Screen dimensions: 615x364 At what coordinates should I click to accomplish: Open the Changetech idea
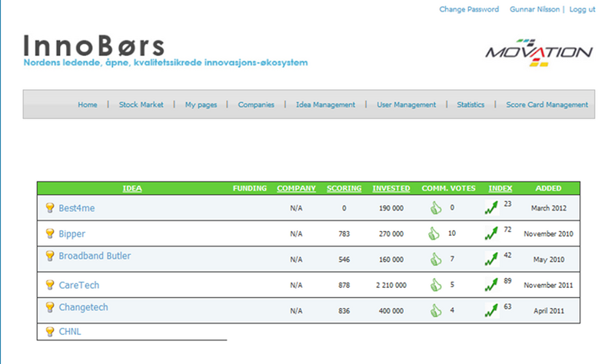pos(83,307)
